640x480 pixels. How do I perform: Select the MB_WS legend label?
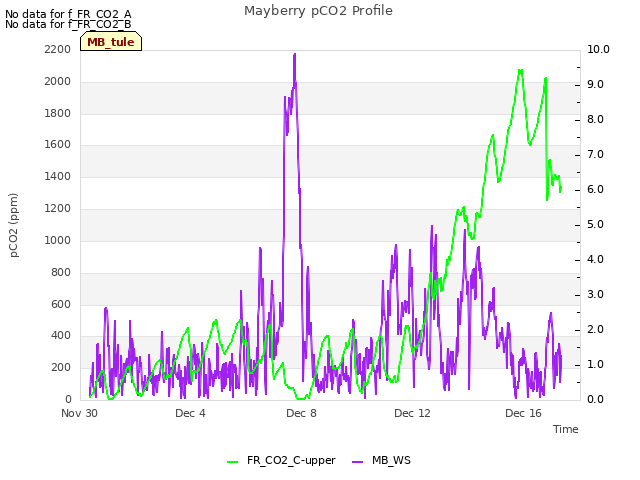click(x=391, y=460)
